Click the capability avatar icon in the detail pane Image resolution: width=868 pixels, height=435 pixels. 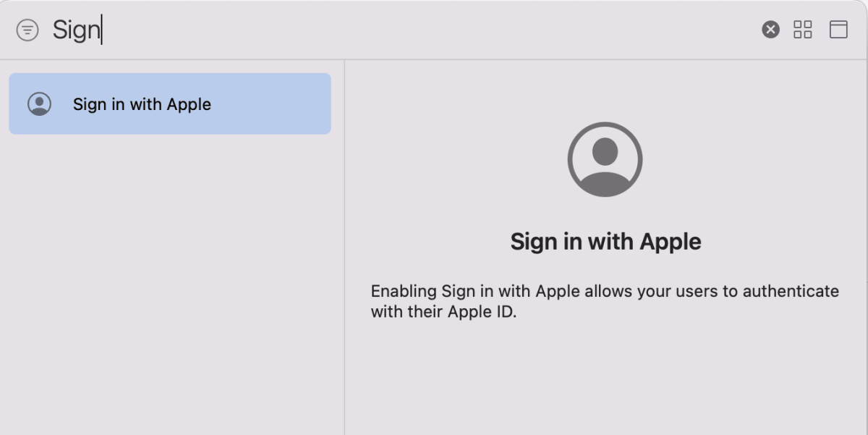[x=605, y=159]
